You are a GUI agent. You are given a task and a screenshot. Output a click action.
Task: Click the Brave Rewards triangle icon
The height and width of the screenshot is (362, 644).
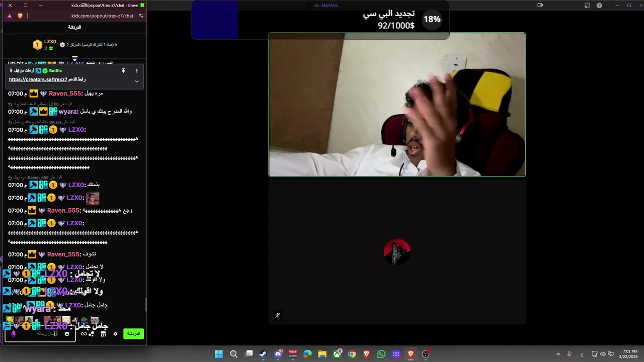[10, 16]
